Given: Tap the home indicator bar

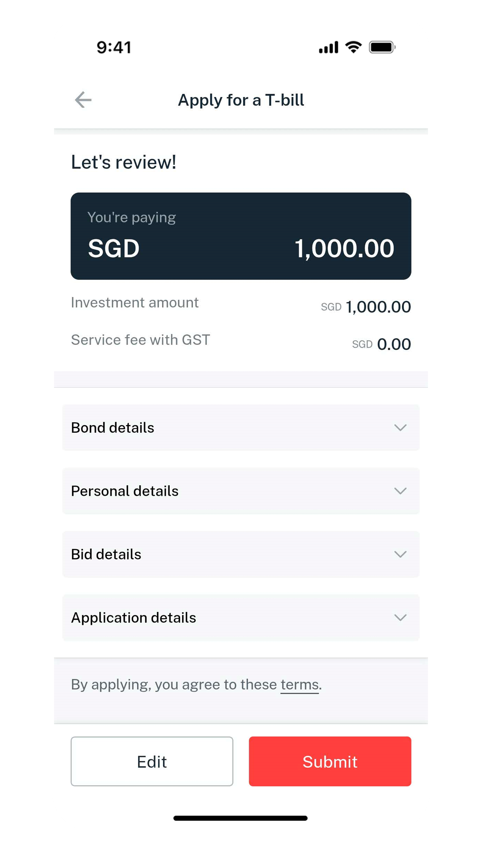Looking at the screenshot, I should (240, 818).
